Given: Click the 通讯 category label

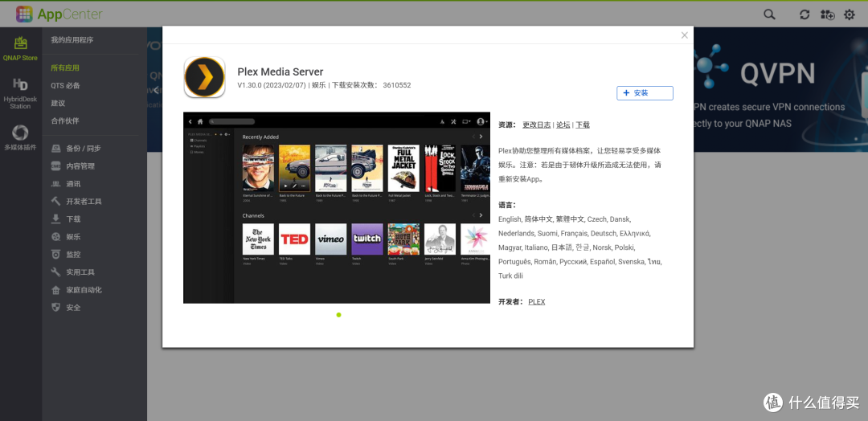Looking at the screenshot, I should click(74, 184).
